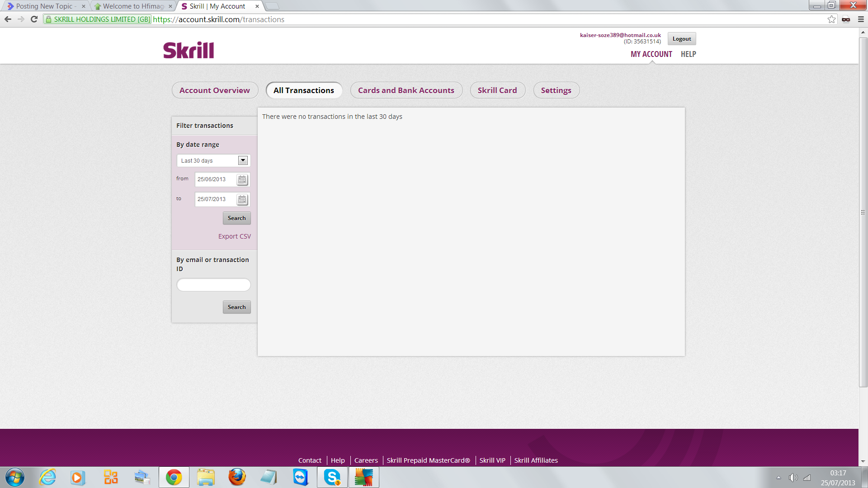
Task: Click the Skrill logo
Action: [189, 50]
